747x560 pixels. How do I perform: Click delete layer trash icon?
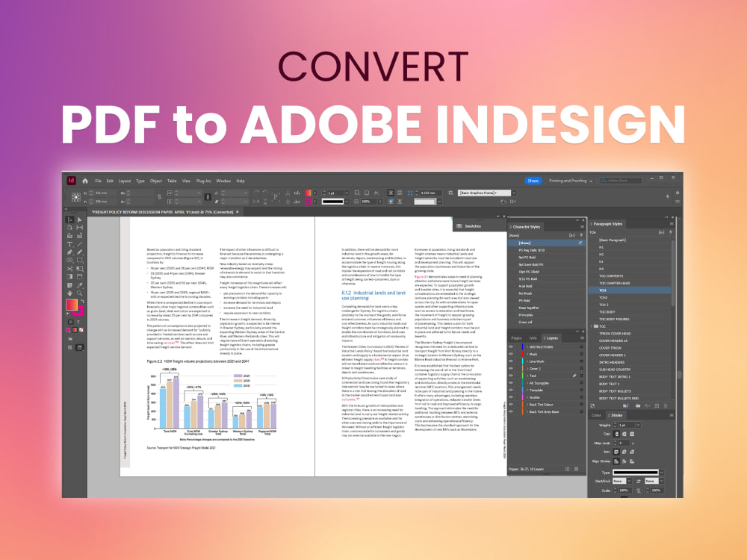(x=576, y=469)
